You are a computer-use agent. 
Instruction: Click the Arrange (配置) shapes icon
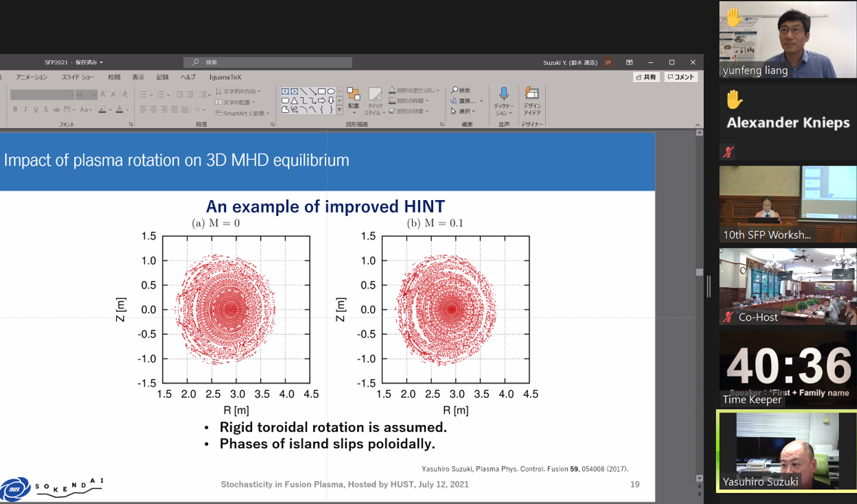pyautogui.click(x=353, y=94)
